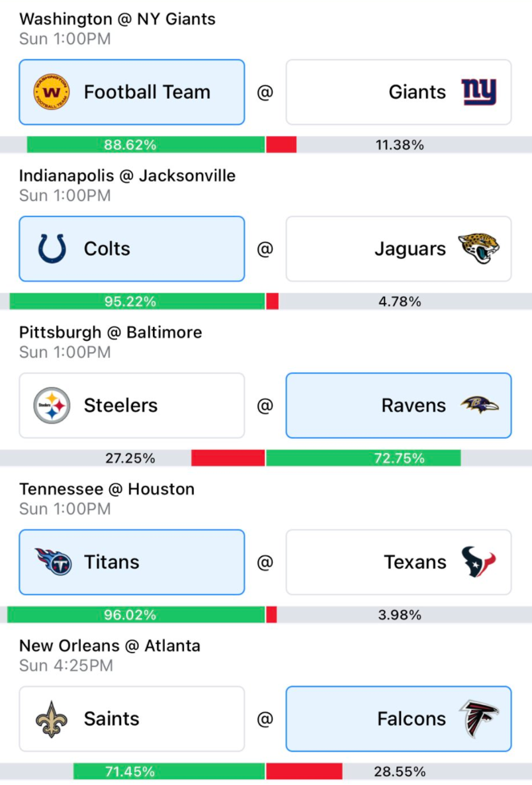
Task: Click the Ravens bird logo
Action: tap(480, 405)
